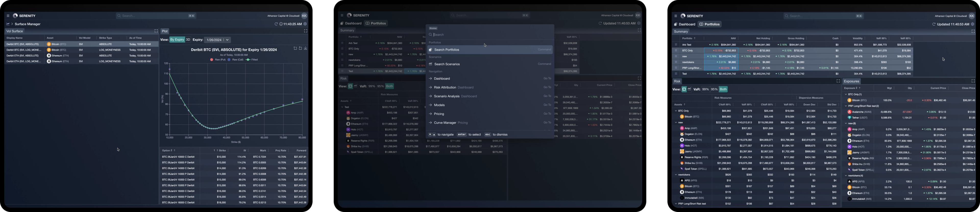Image resolution: width=980 pixels, height=212 pixels.
Task: Select Deribit ETH (SVI, ABSOLUTE) row
Action: (81, 56)
